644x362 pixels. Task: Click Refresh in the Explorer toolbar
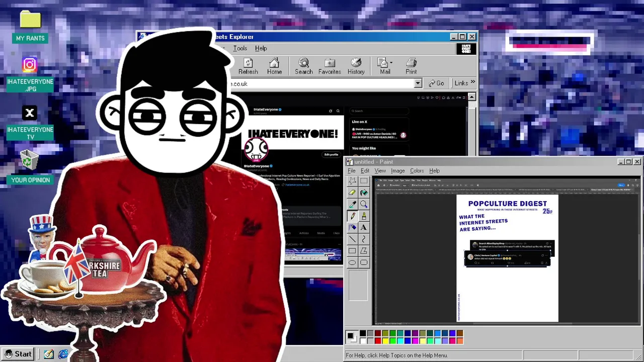(x=248, y=66)
